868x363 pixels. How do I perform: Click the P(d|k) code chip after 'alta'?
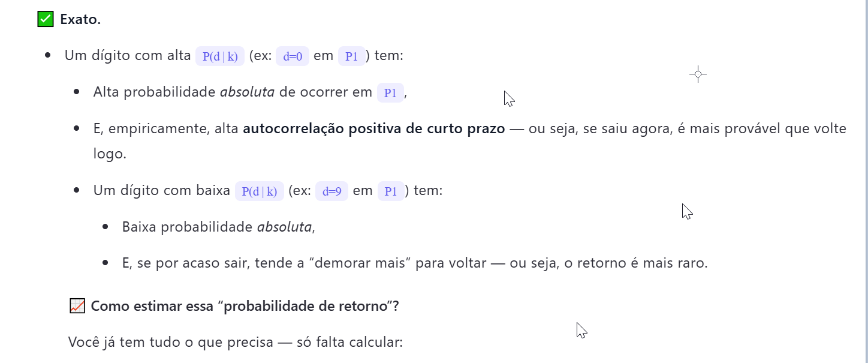220,56
